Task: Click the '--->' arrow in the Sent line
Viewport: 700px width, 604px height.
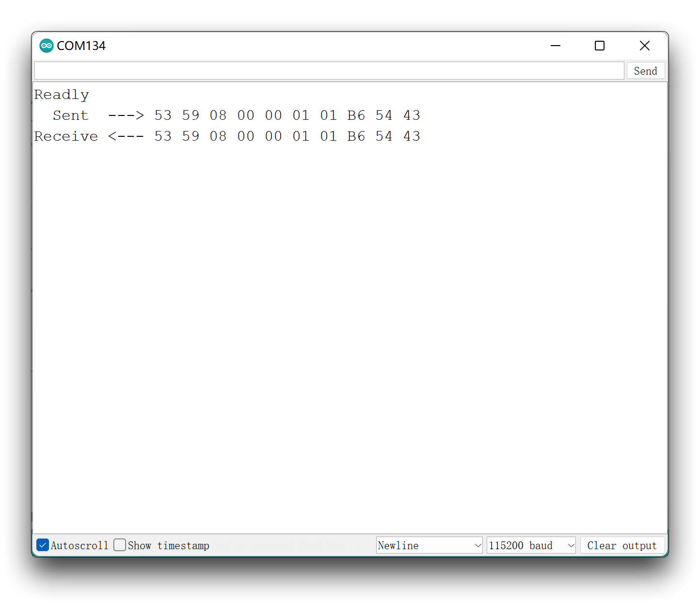Action: [x=126, y=115]
